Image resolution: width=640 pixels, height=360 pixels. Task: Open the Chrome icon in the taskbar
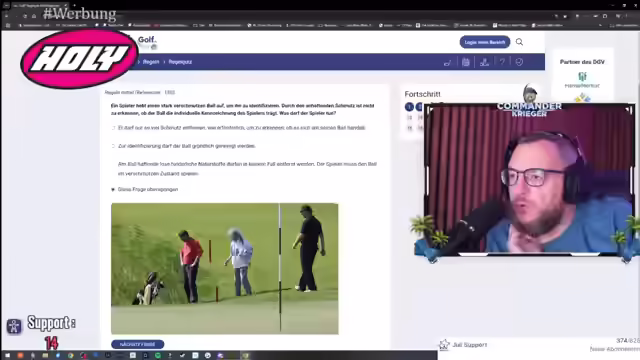(71, 356)
